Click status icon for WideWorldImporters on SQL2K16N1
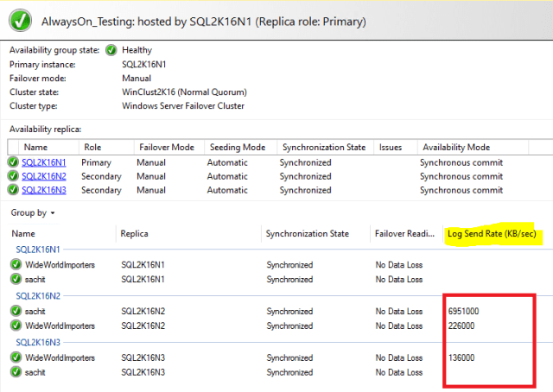The width and height of the screenshot is (553, 392). tap(16, 264)
